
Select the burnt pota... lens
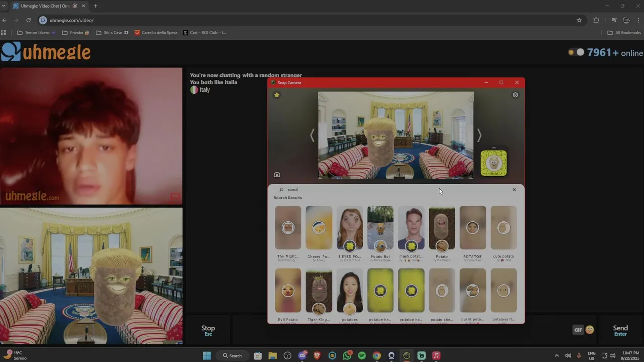click(x=472, y=291)
